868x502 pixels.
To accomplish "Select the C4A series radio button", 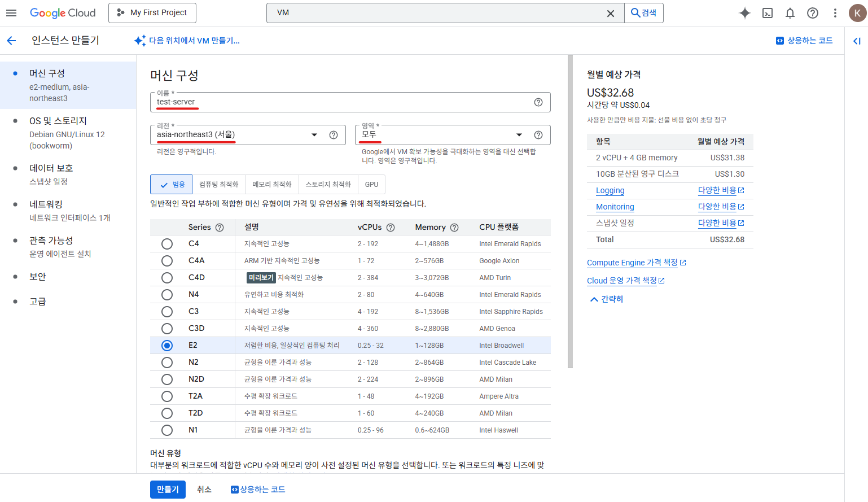I will [x=167, y=261].
